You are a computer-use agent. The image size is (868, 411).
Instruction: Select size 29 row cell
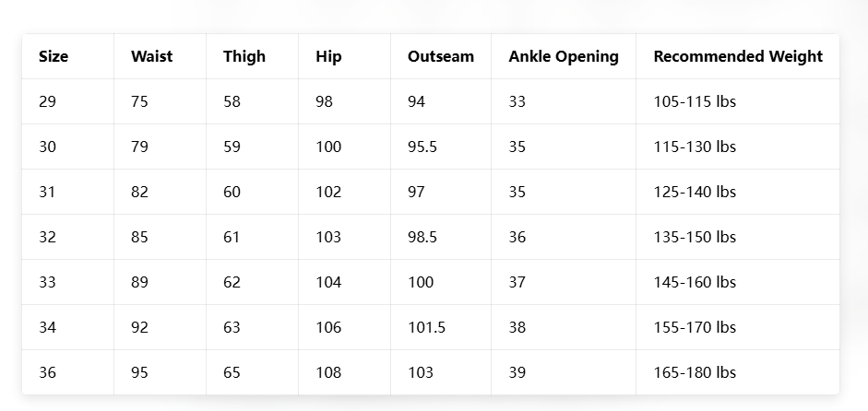48,101
